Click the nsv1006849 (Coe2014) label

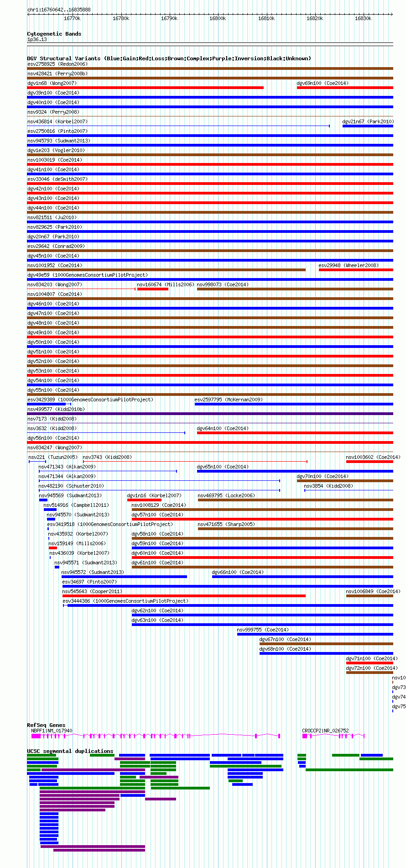(373, 592)
